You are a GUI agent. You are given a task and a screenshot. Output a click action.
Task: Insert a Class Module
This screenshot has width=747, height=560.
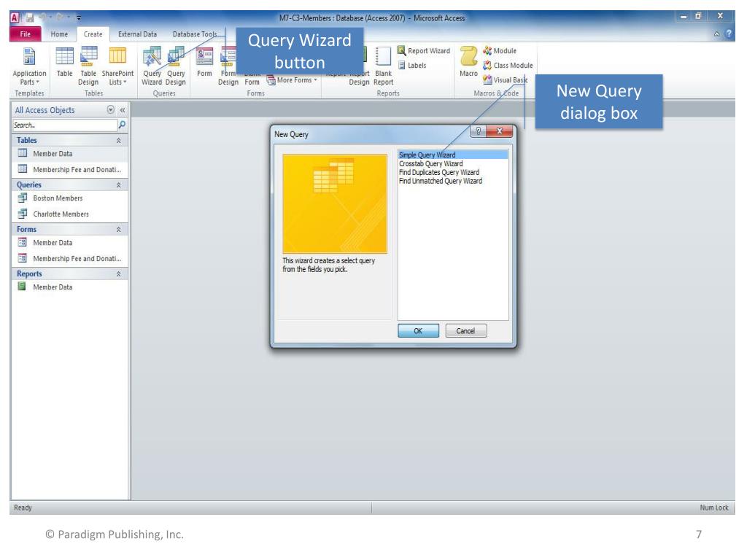(508, 66)
